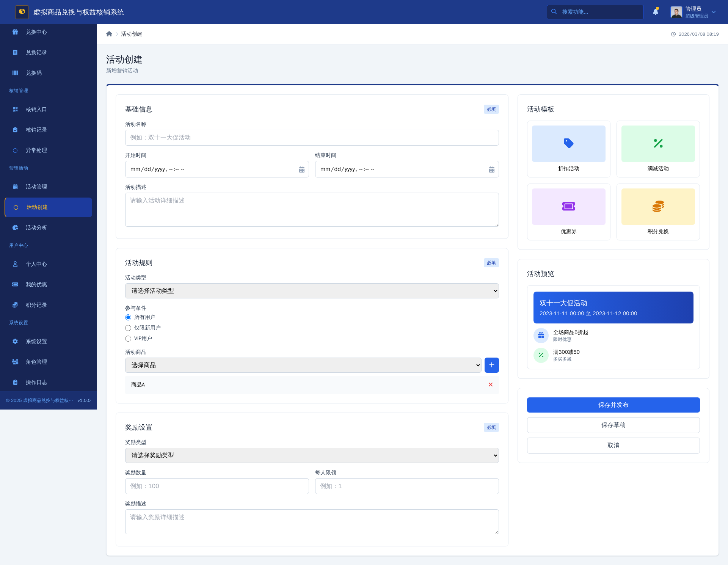728x565 pixels.
Task: Open the 活动类型 dropdown
Action: [x=312, y=291]
